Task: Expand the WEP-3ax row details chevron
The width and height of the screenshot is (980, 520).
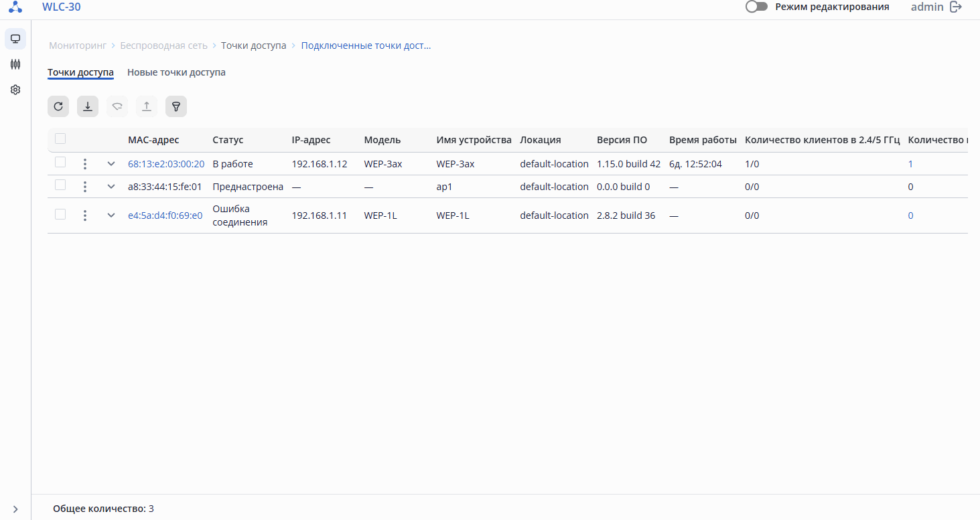Action: coord(111,164)
